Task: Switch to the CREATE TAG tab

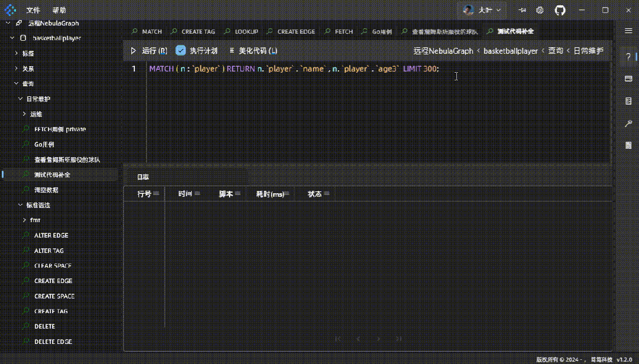Action: [198, 31]
